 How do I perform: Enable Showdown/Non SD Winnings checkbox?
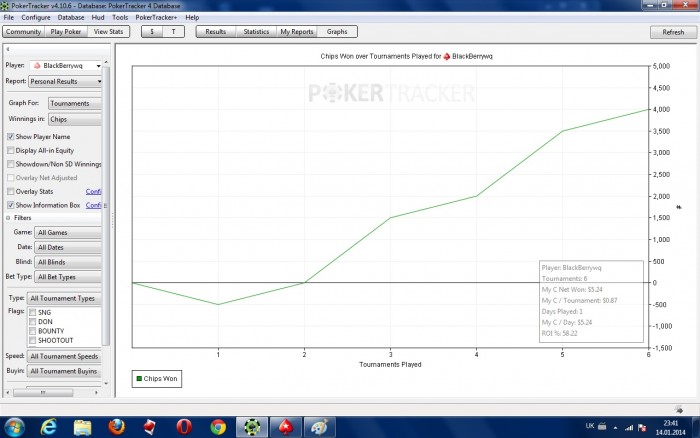tap(11, 164)
